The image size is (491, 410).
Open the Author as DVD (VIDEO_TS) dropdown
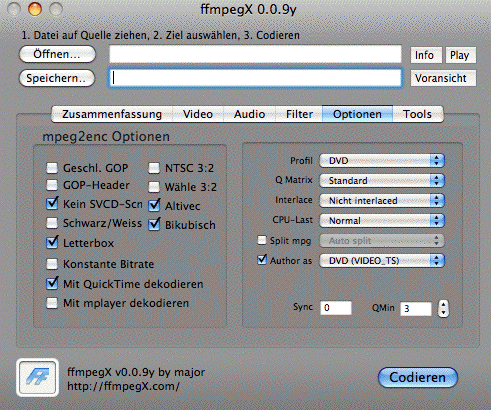click(382, 261)
